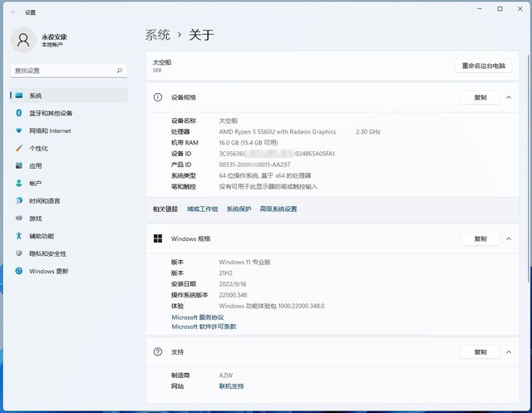Click the search magnifier icon
Screen dimensions: 532x413
pyautogui.click(x=120, y=71)
